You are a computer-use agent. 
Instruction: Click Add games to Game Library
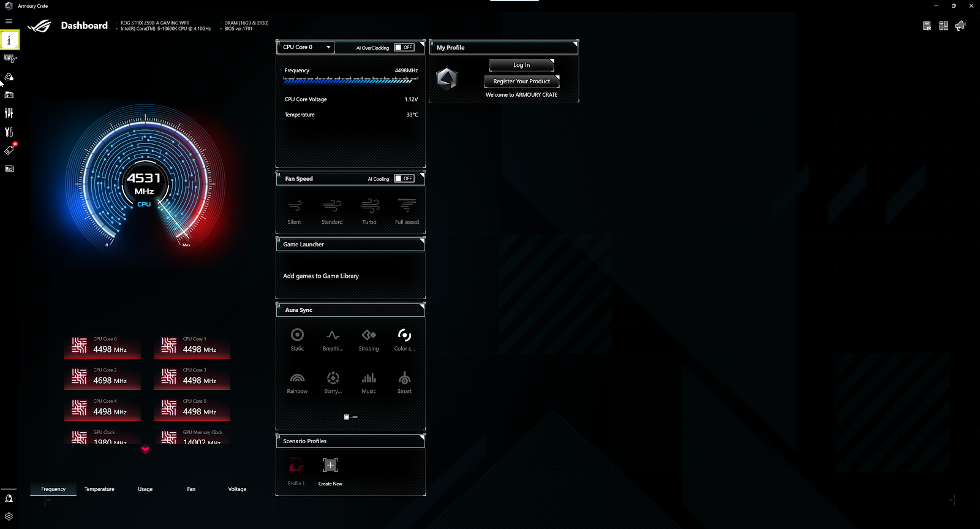click(321, 276)
